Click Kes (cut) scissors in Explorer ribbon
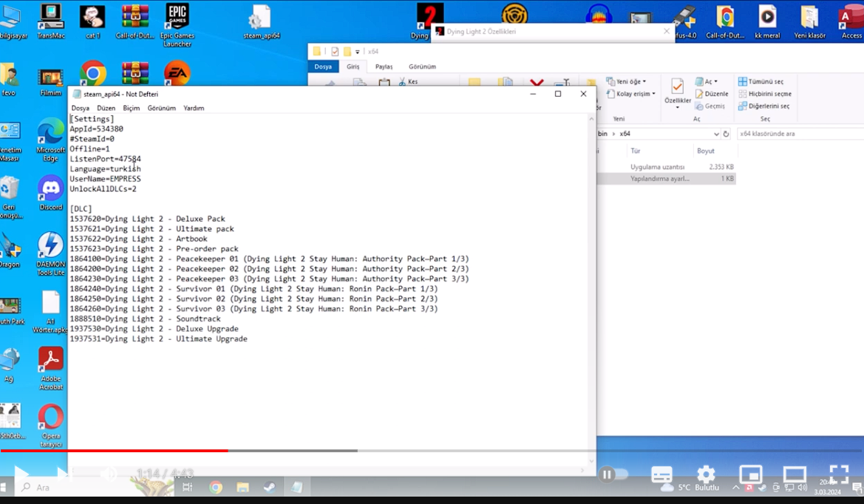864x504 pixels. pos(408,81)
